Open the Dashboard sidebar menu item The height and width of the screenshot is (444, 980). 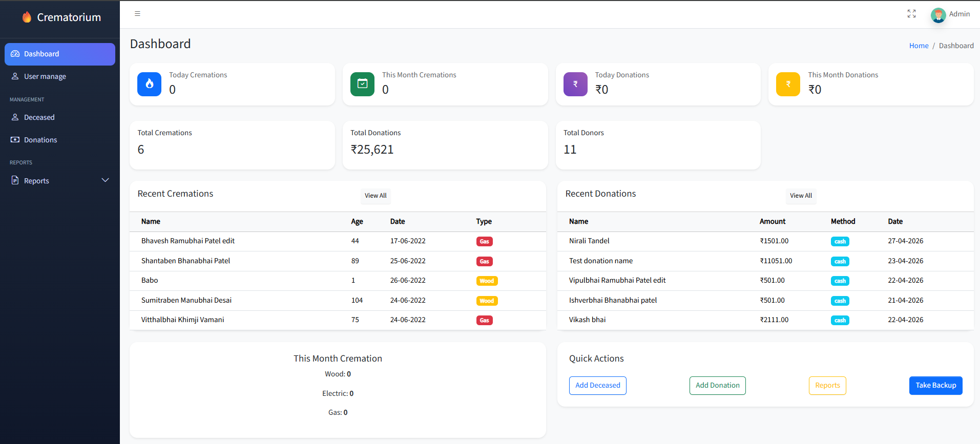[60, 54]
